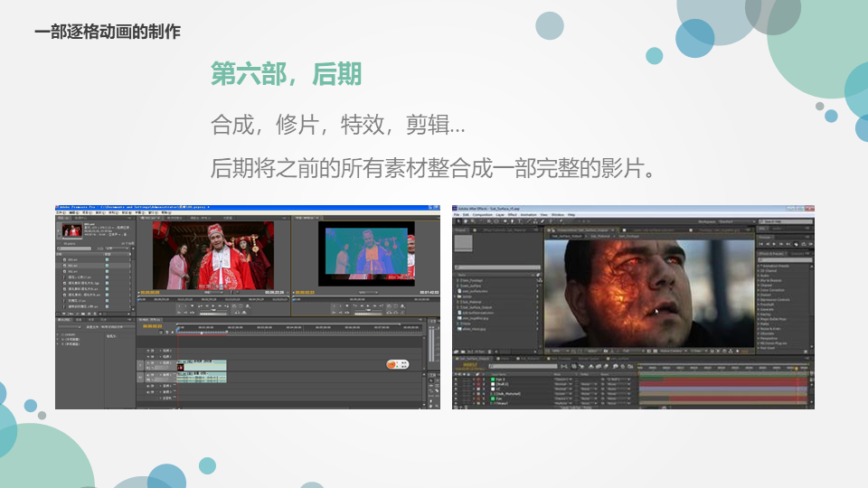Play the clip in Premiere's Source monitor
868x488 pixels.
click(213, 305)
